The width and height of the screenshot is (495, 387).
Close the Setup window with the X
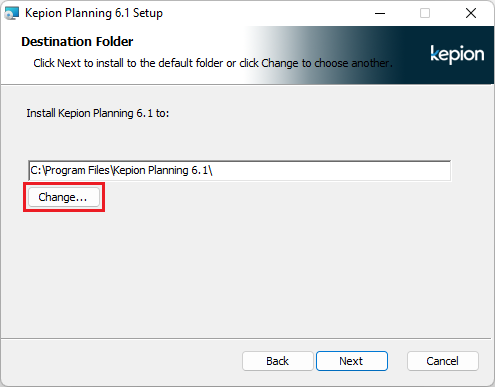pyautogui.click(x=471, y=13)
